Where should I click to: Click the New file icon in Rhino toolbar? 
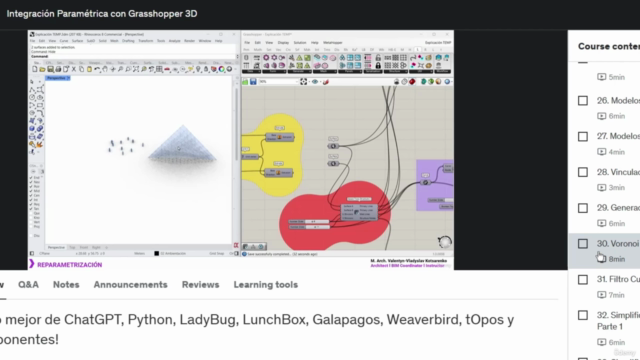pyautogui.click(x=35, y=69)
